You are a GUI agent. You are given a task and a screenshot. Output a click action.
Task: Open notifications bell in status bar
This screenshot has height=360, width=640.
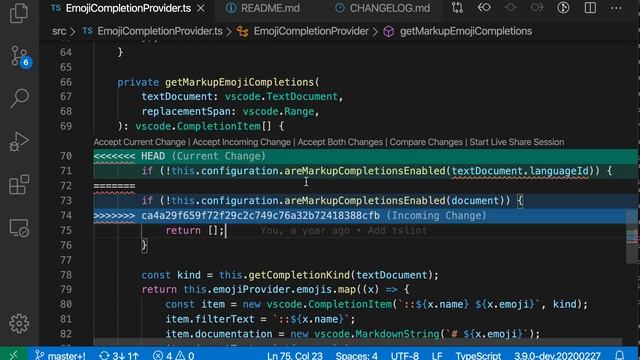(x=620, y=355)
